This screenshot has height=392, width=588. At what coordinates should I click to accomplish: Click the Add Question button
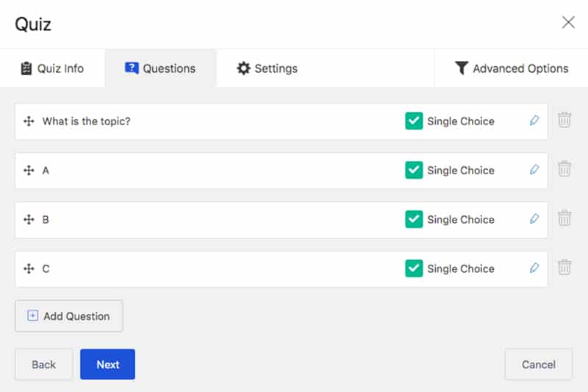point(69,316)
